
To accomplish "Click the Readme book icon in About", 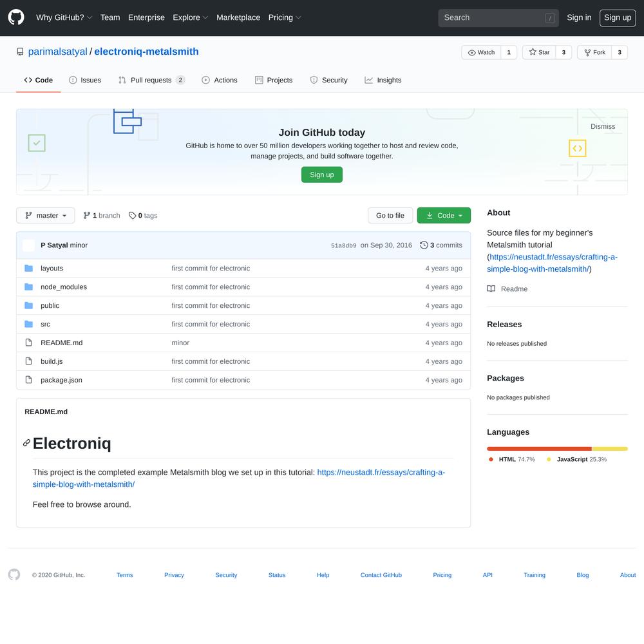I will (491, 289).
